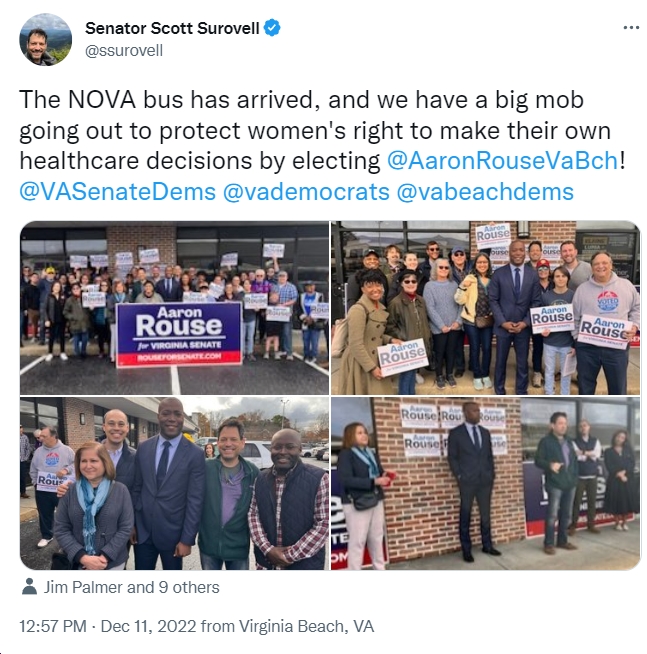Open Senator Scott Surovell's profile picture
The image size is (647, 654).
tap(45, 40)
